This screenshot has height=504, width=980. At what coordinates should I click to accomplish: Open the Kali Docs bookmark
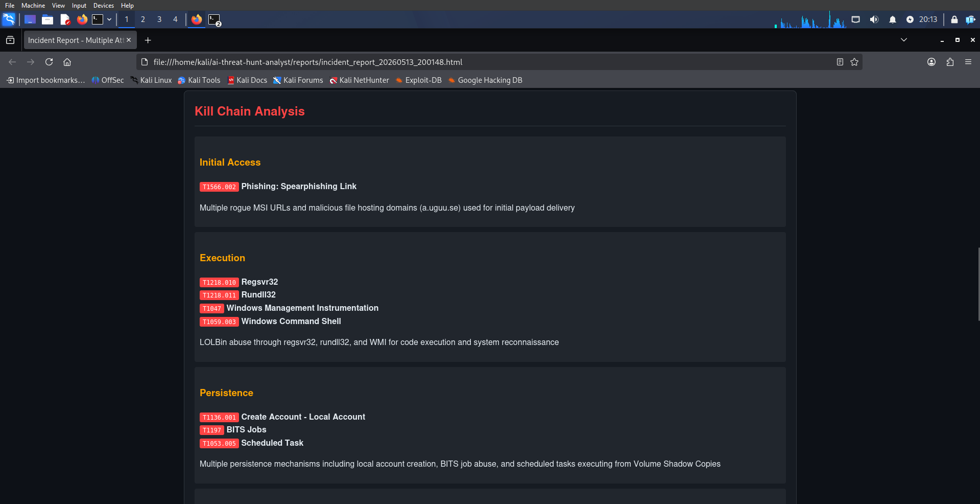[247, 80]
